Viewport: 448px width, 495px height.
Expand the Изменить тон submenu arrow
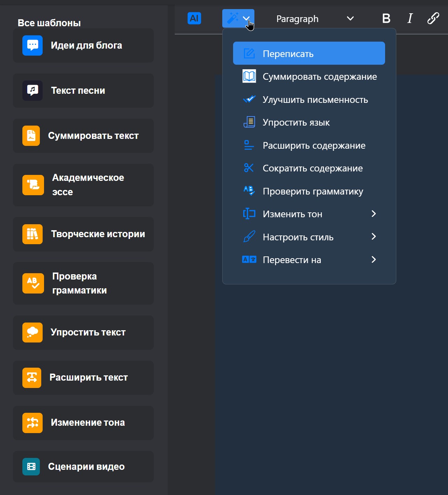[374, 214]
